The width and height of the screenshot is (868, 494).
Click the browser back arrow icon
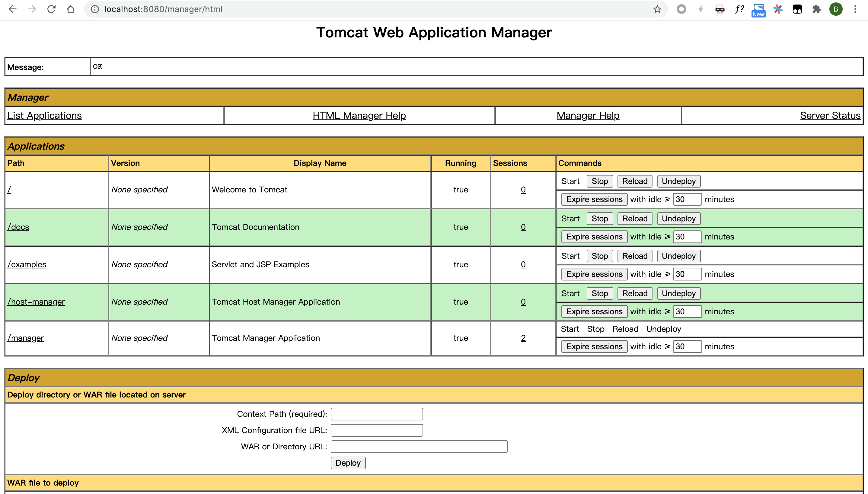point(13,9)
